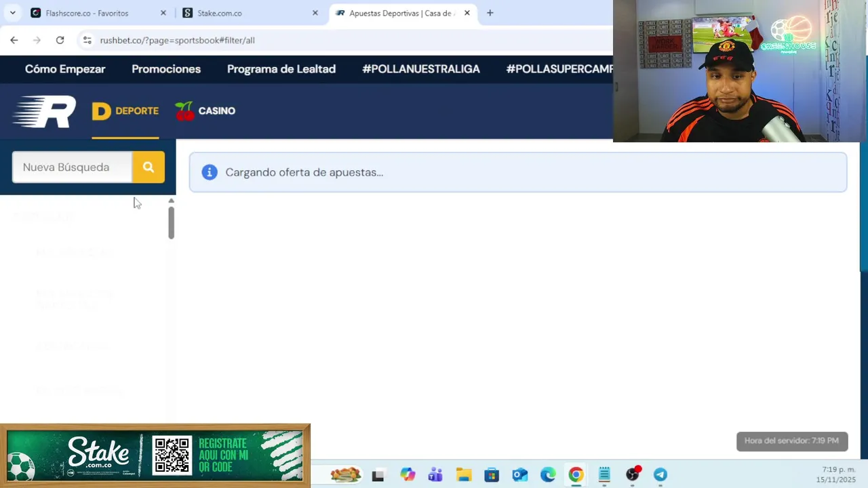This screenshot has height=488, width=868.
Task: Open the Cómo Empezar menu link
Action: tap(65, 69)
